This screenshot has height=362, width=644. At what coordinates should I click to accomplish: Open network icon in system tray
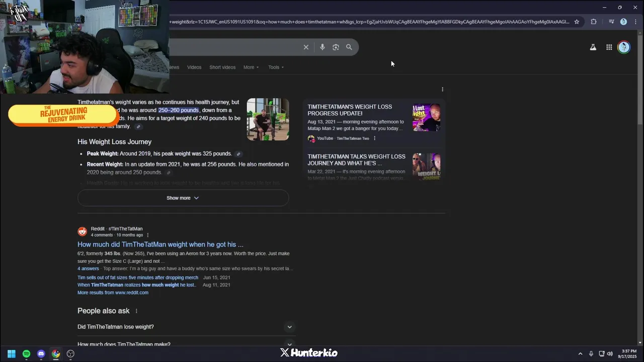(x=601, y=354)
